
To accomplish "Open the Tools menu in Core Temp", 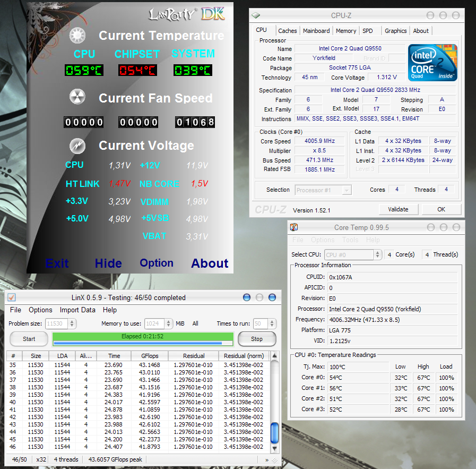I will (x=350, y=240).
